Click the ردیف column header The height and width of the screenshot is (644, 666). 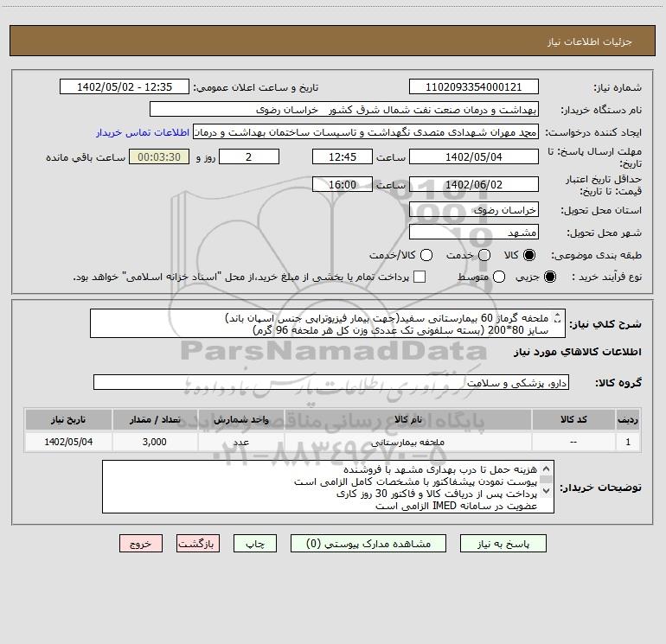[628, 420]
